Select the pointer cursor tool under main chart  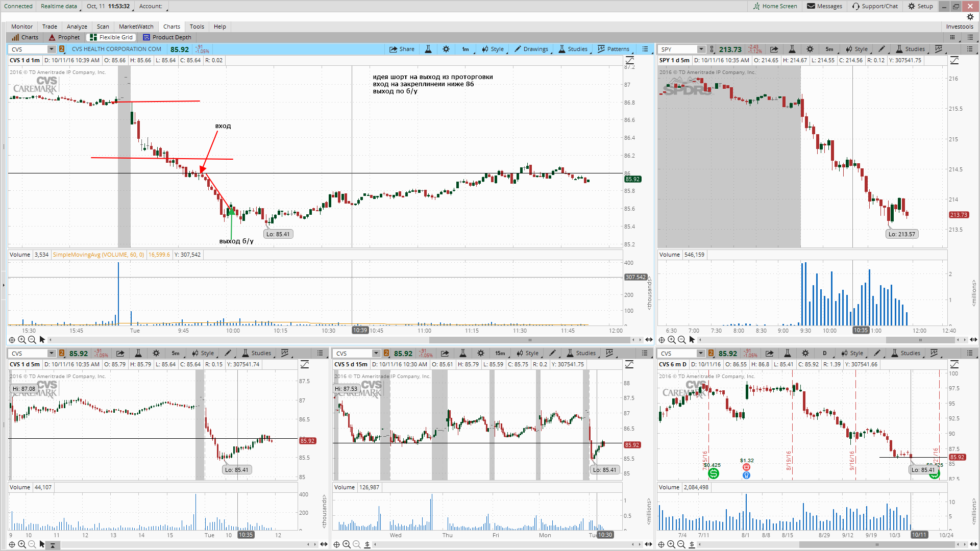[42, 340]
